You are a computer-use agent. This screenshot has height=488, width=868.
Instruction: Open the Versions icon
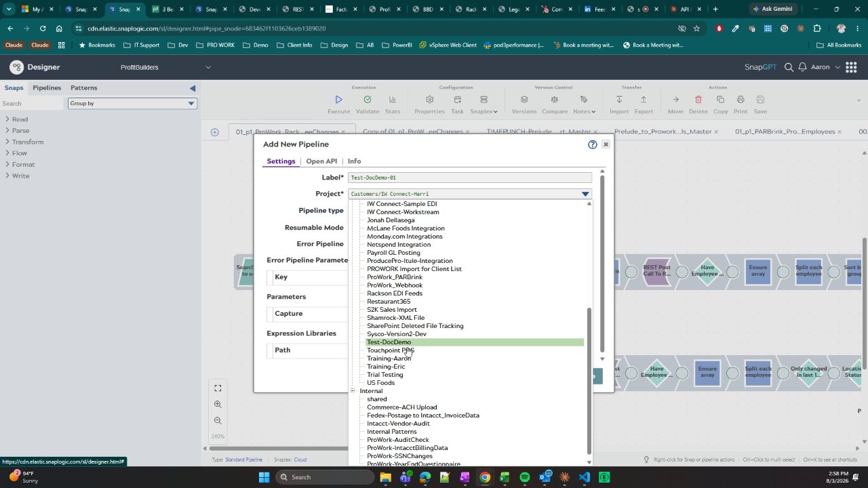[524, 100]
